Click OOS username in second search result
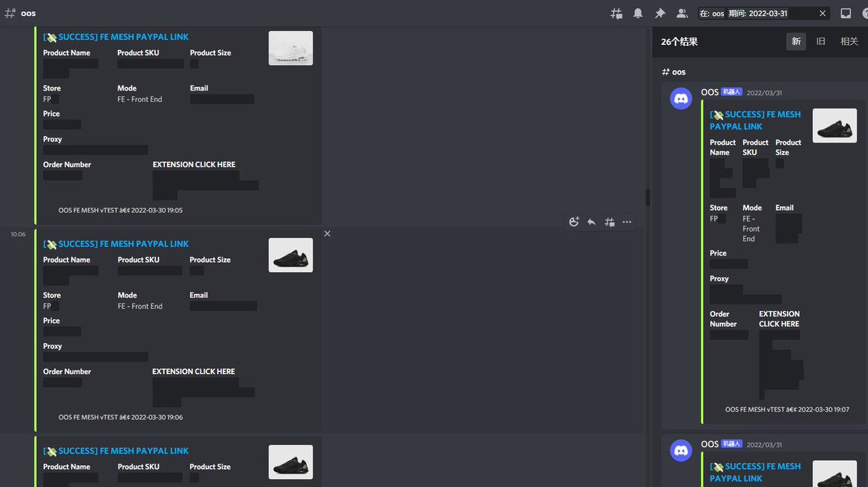This screenshot has height=487, width=868. tap(710, 444)
